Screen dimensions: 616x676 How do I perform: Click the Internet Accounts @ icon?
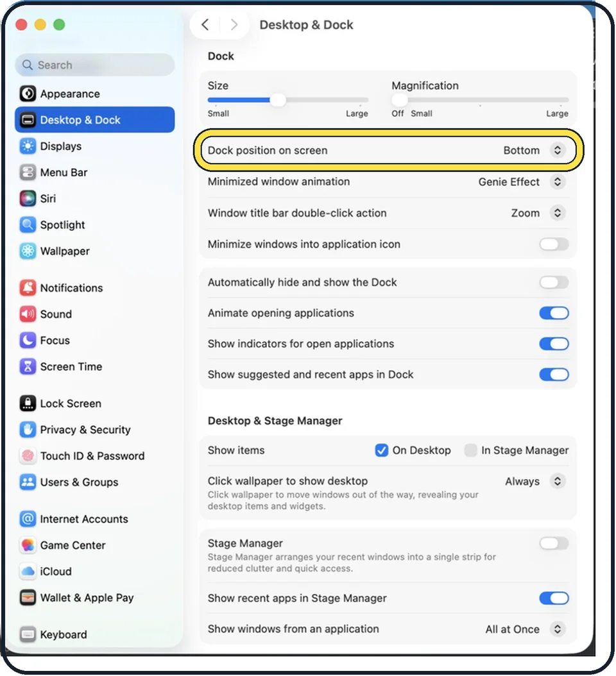[28, 519]
